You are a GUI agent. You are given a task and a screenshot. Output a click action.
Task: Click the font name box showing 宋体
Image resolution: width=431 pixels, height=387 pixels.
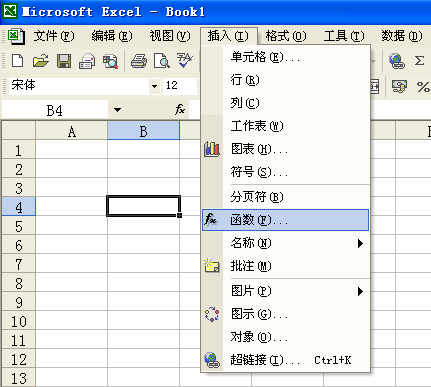pyautogui.click(x=79, y=86)
